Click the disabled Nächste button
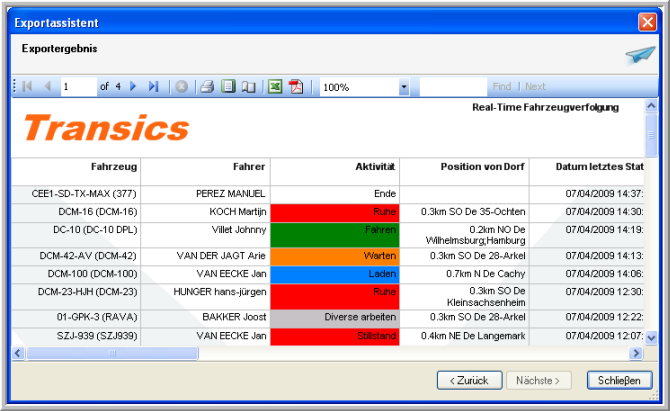This screenshot has width=670, height=411. coord(539,380)
